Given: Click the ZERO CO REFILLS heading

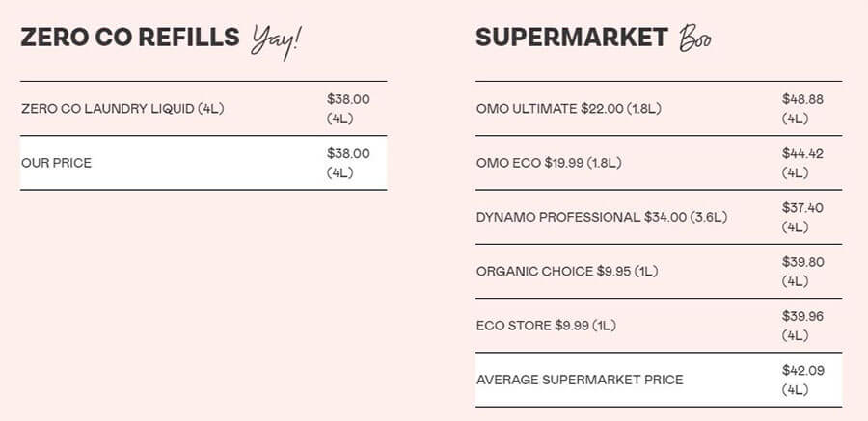Looking at the screenshot, I should (x=130, y=37).
